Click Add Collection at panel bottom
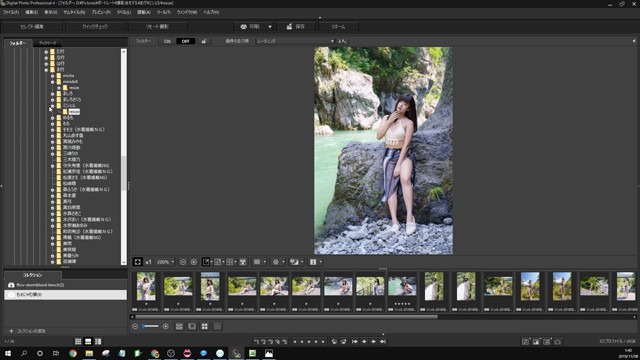Screen dimensions: 640x360 [27, 331]
